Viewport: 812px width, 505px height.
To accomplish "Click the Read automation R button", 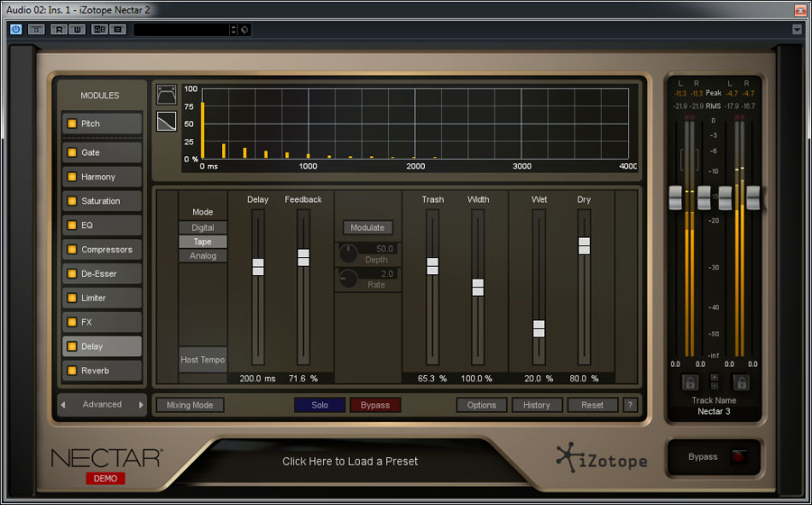I will (59, 30).
